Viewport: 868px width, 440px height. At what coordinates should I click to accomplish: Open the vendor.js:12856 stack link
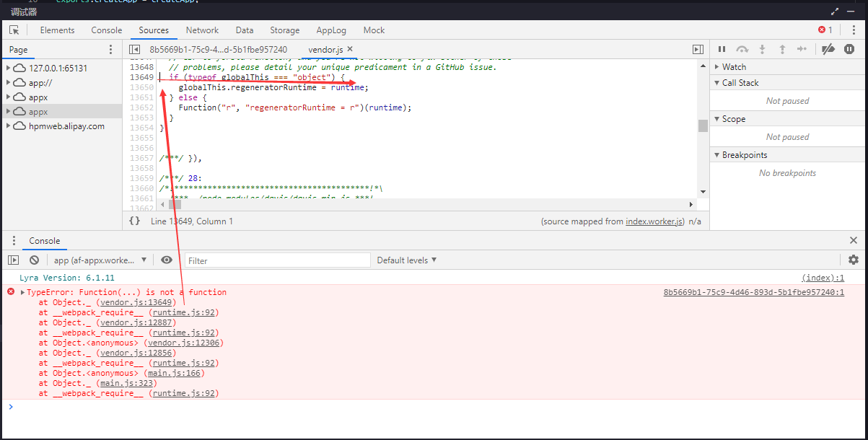[x=136, y=353]
